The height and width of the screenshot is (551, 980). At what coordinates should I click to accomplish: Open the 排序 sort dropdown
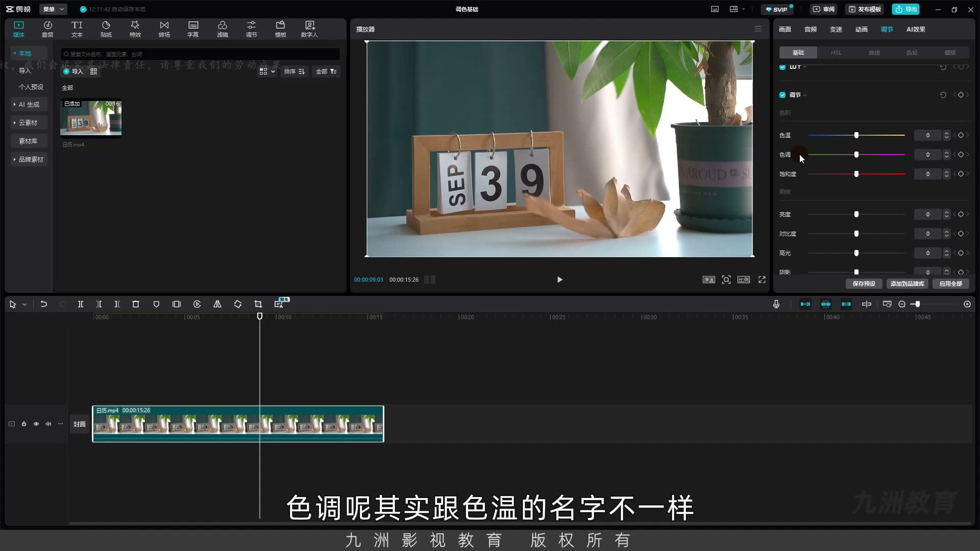point(295,71)
